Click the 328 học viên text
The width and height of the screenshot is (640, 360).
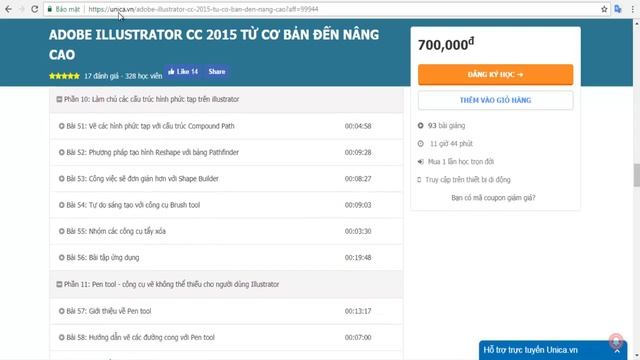click(x=144, y=76)
